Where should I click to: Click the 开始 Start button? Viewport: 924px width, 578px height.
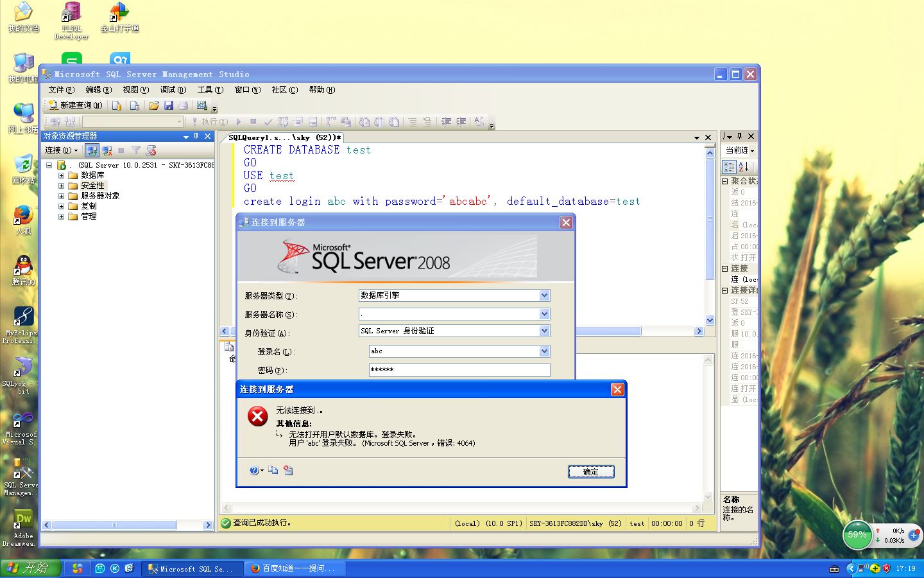[31, 568]
